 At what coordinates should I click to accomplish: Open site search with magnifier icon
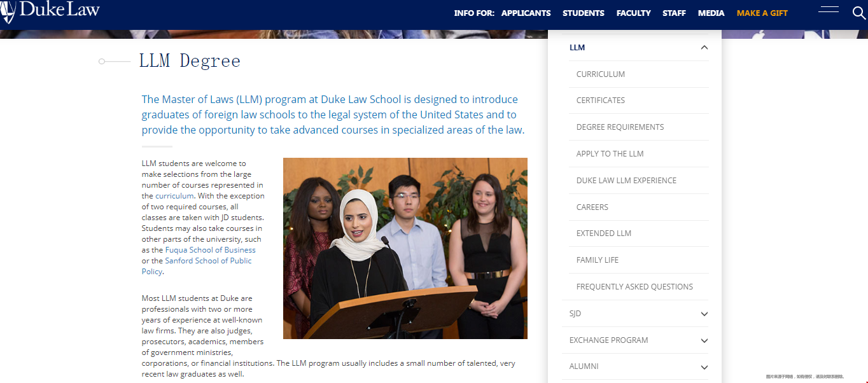tap(858, 13)
